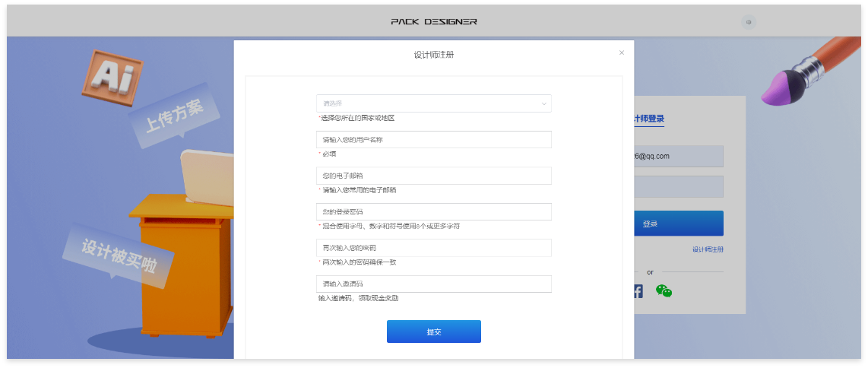
Task: Focus the invitation code field
Action: click(x=433, y=284)
